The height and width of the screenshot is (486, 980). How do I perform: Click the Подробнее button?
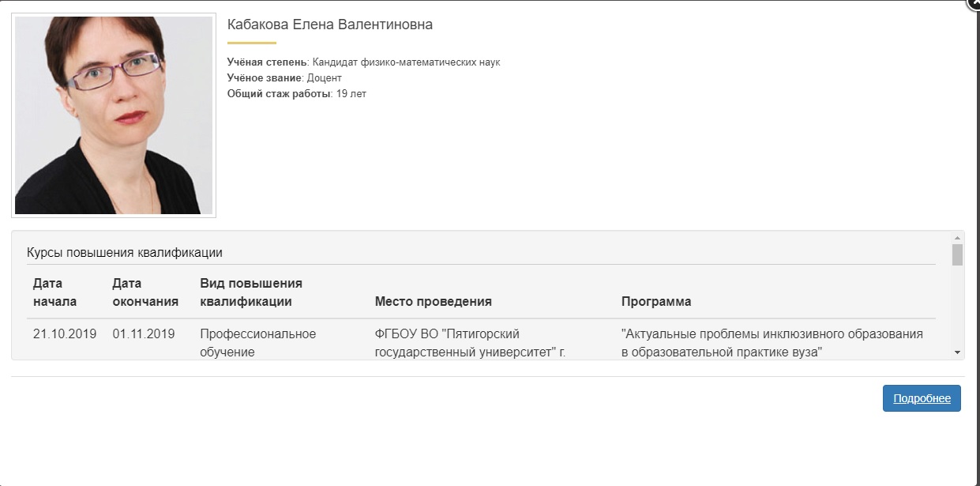click(922, 398)
